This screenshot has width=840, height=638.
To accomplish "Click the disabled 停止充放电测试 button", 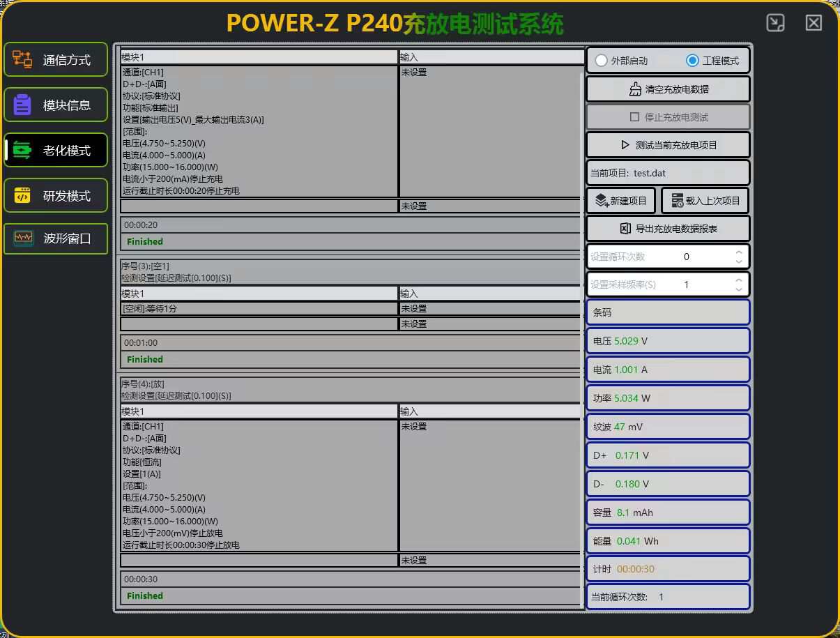I will point(668,117).
